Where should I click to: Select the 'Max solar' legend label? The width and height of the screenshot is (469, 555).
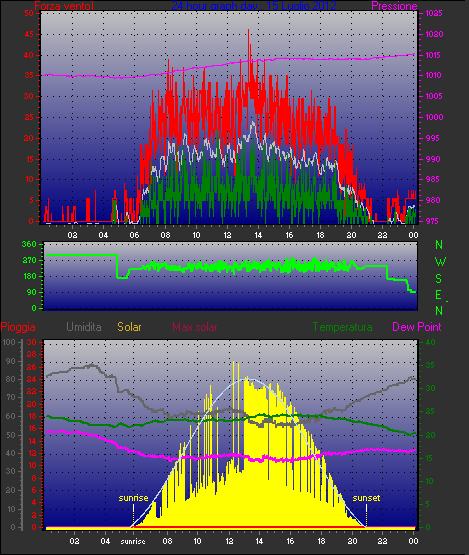(195, 327)
